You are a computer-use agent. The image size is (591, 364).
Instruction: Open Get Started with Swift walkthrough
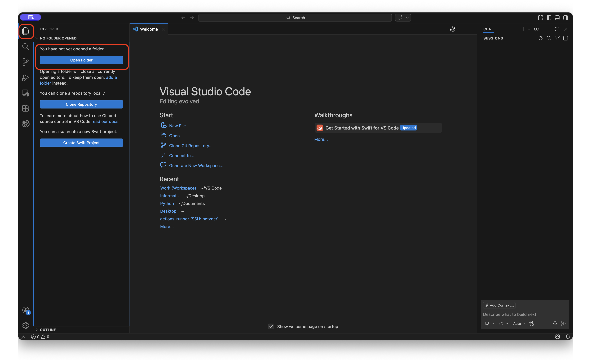click(x=378, y=128)
